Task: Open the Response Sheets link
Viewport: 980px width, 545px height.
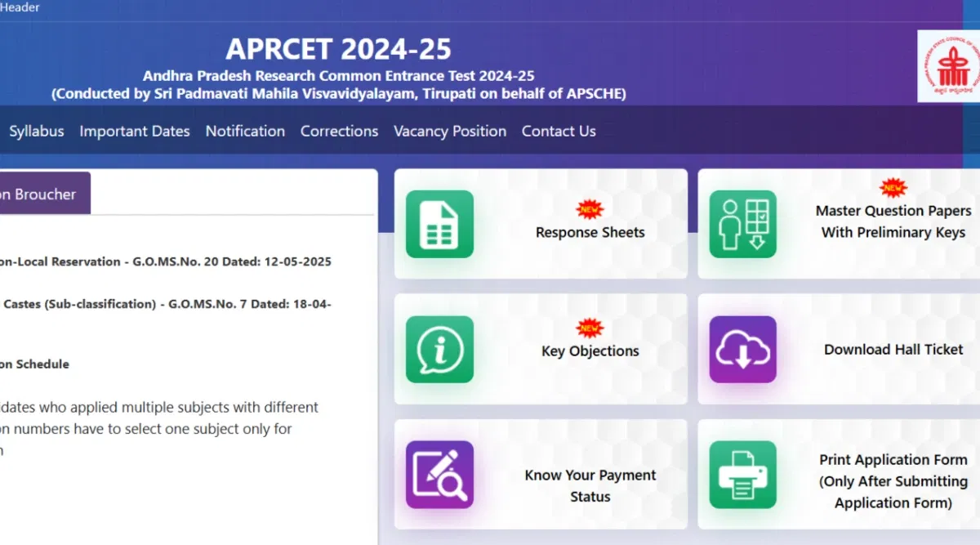Action: click(x=590, y=232)
